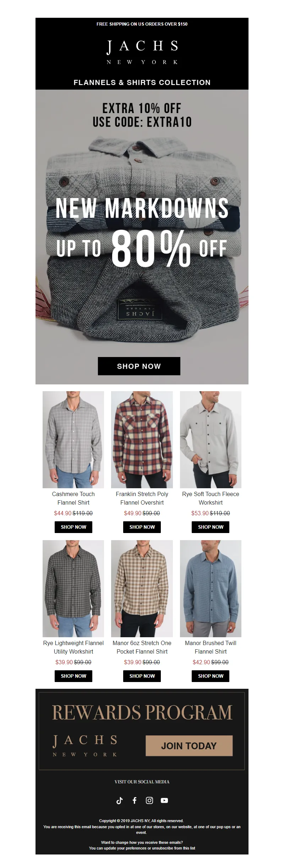The image size is (284, 868).
Task: Shop the Manor Brushed Twill Flannel Shirt
Action: (x=211, y=676)
